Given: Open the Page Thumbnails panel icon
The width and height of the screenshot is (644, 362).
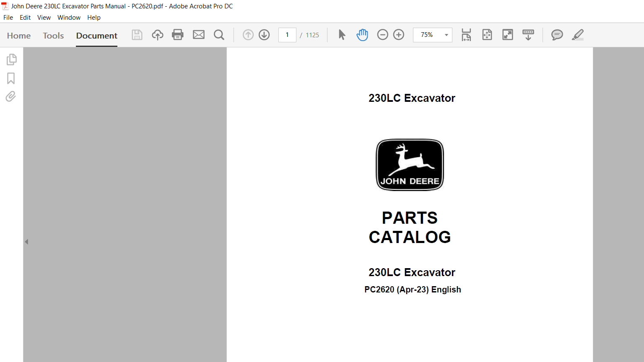Looking at the screenshot, I should 11,59.
